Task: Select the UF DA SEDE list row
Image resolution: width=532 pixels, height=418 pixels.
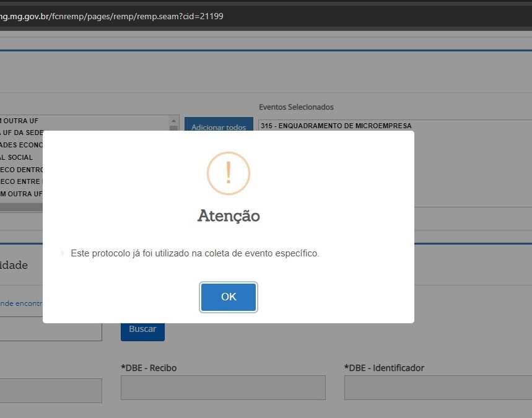Action: (x=22, y=133)
